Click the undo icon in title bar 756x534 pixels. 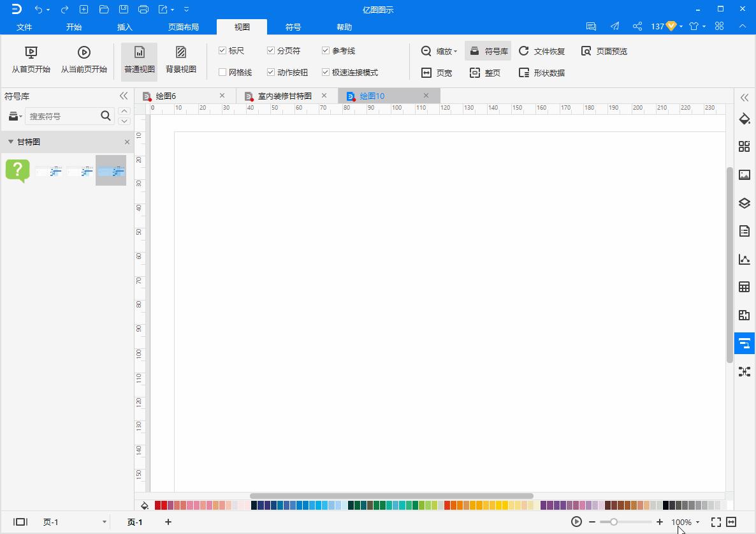39,10
